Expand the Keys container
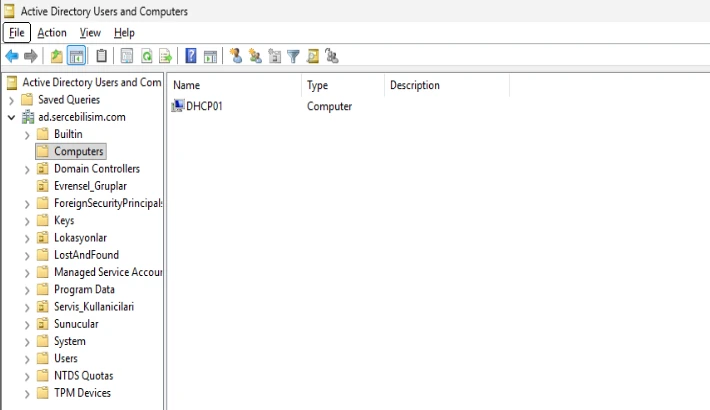Image resolution: width=710 pixels, height=410 pixels. click(27, 221)
